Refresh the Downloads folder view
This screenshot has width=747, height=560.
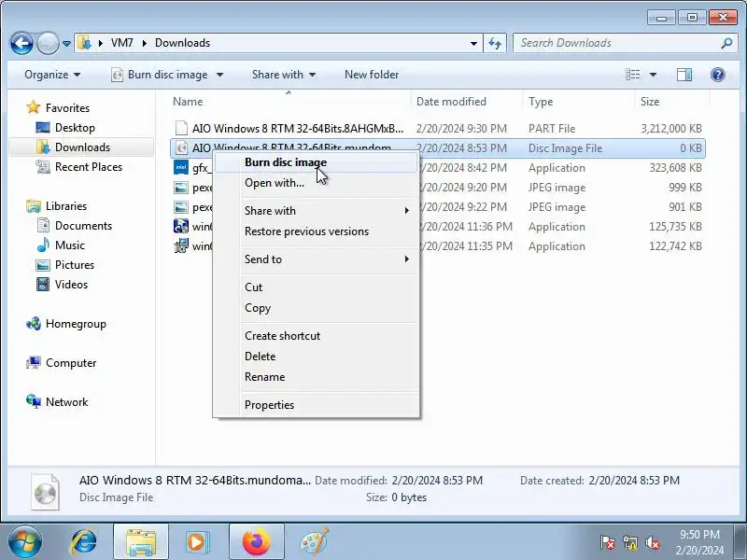coord(495,43)
